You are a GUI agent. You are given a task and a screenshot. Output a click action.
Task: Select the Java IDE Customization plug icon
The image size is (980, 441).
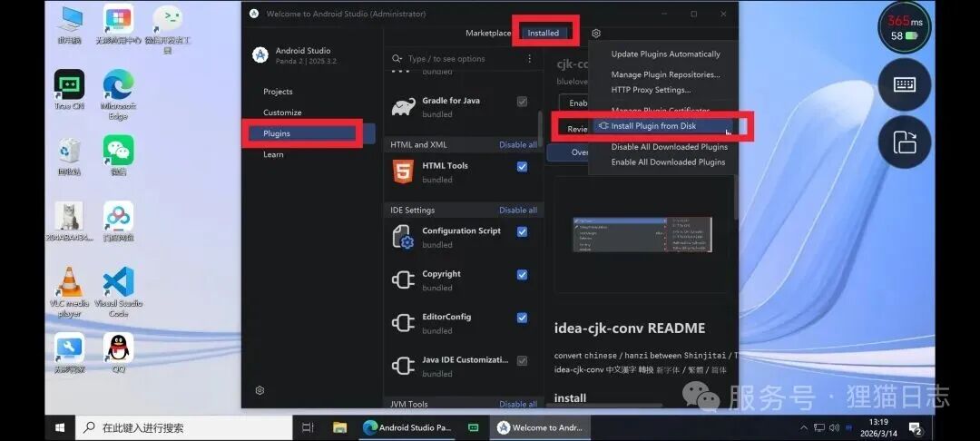tap(403, 366)
